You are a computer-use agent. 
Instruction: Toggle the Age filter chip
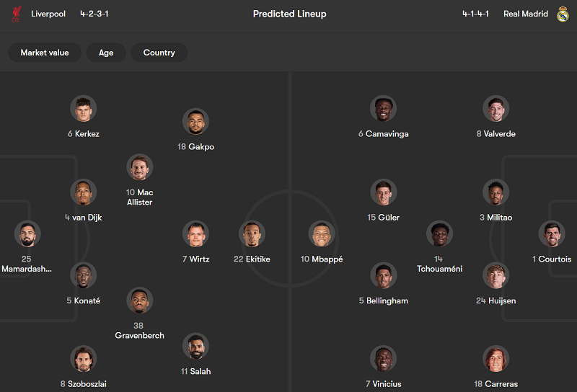[x=106, y=53]
